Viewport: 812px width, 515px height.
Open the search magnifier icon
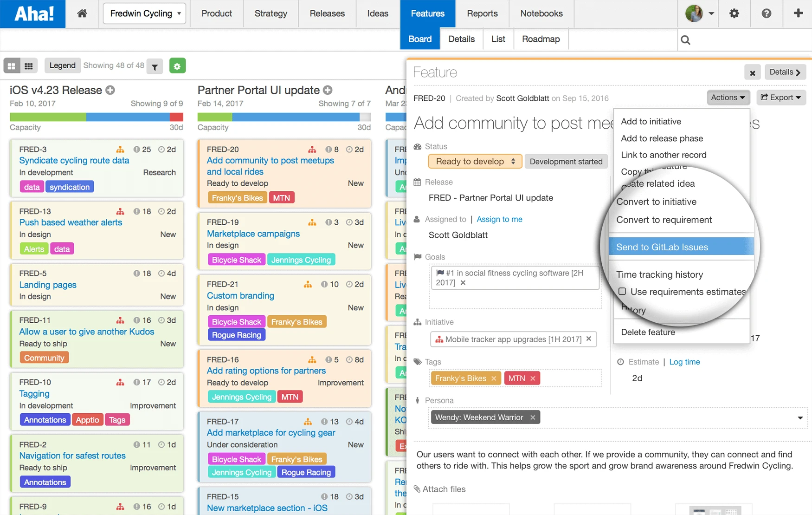pos(685,40)
